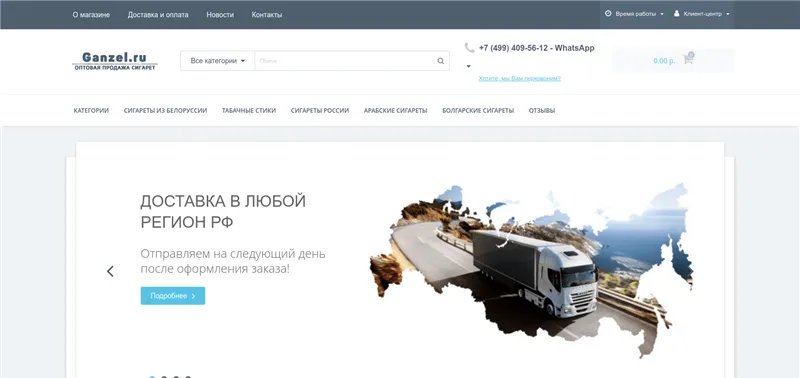Select the first slider dot indicator

[x=152, y=377]
